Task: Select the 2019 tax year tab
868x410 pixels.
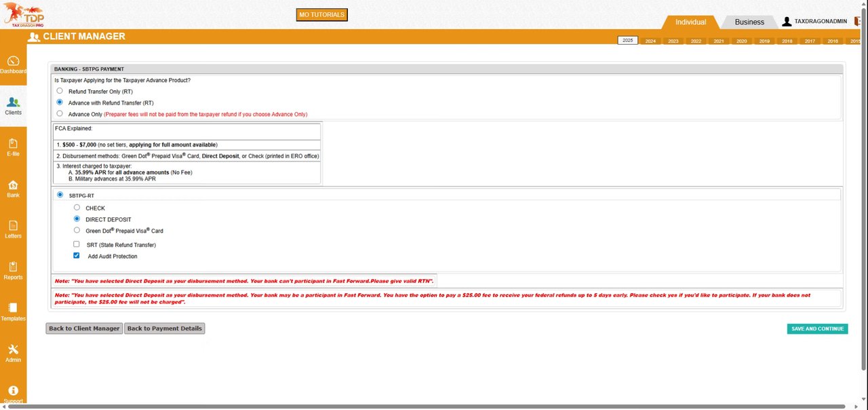Action: [x=764, y=41]
